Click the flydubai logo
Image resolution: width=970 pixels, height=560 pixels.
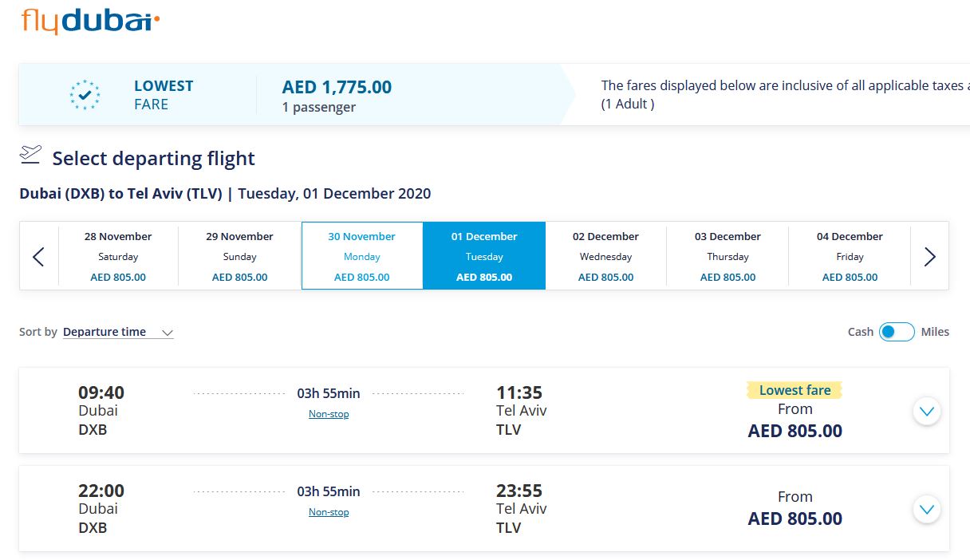coord(90,20)
